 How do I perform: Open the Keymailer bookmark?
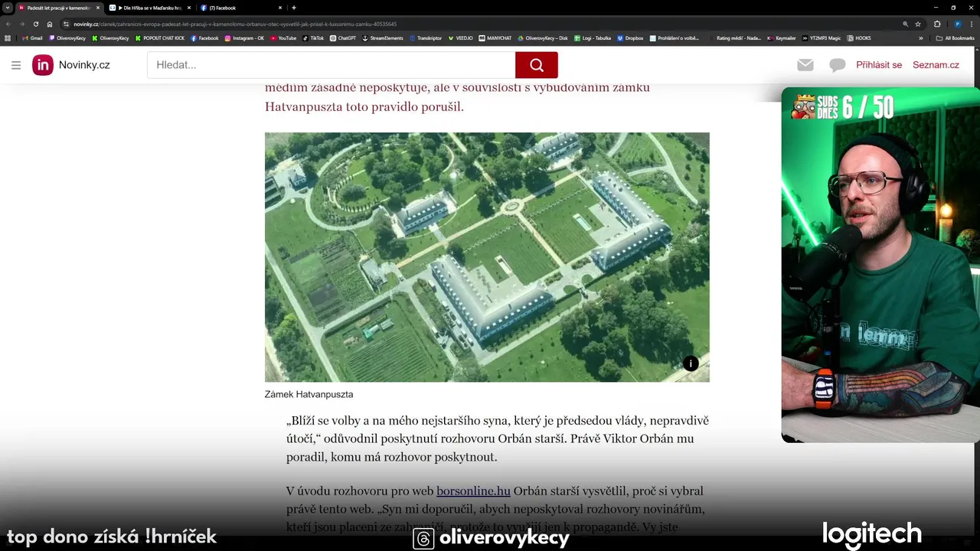(x=781, y=37)
